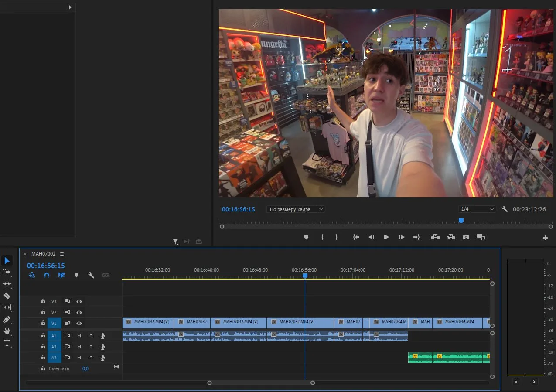Viewport: 556px width, 392px height.
Task: Add a marker in the timeline header
Action: pyautogui.click(x=76, y=275)
